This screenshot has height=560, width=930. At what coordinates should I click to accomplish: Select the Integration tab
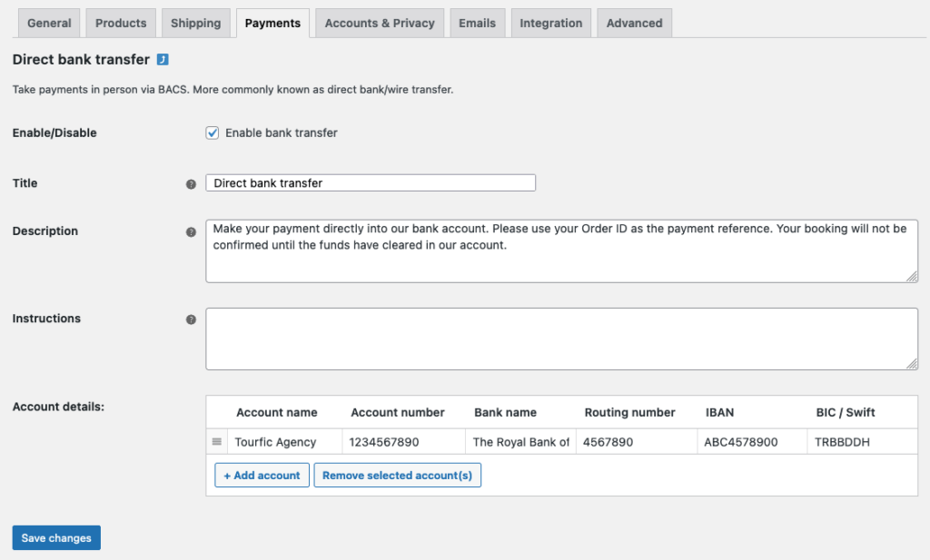point(550,23)
